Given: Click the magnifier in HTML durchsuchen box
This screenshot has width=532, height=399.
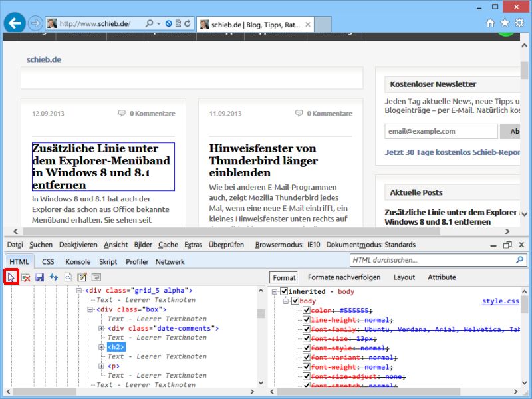Looking at the screenshot, I should point(519,260).
